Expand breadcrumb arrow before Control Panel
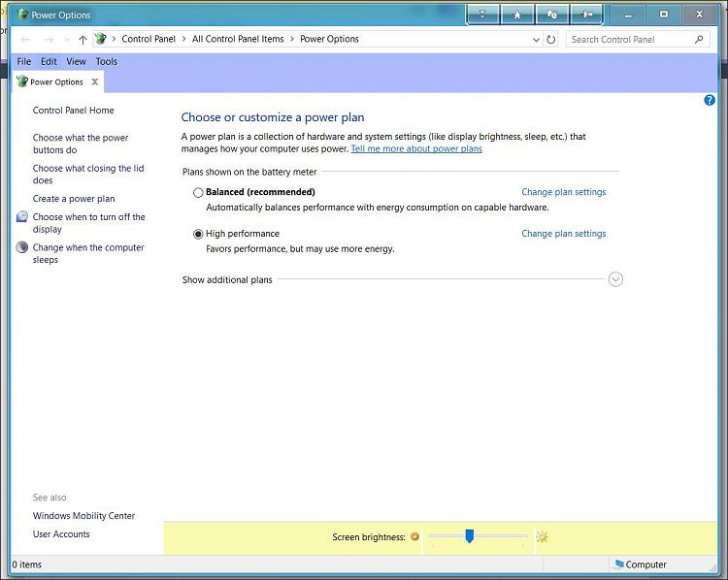This screenshot has width=728, height=580. (x=114, y=39)
